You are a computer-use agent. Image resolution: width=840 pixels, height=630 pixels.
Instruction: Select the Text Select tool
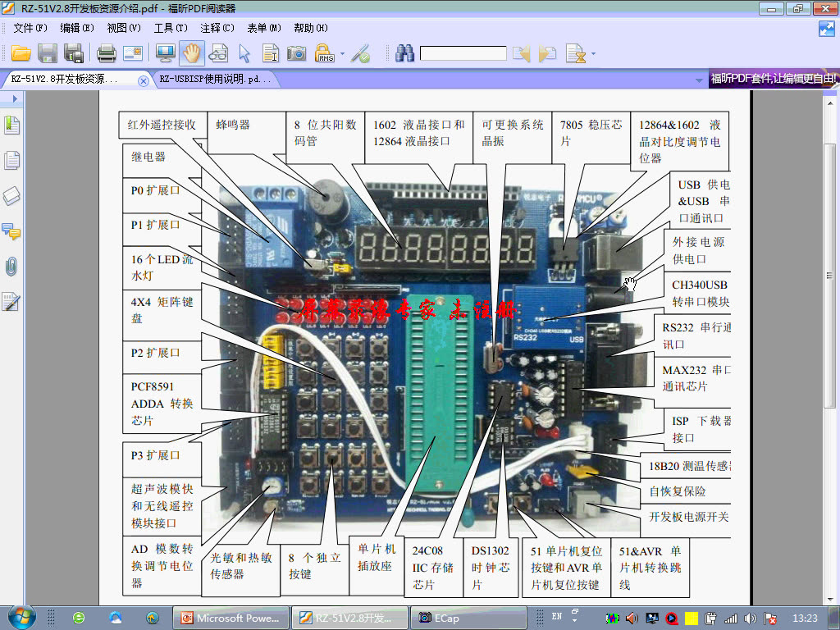click(x=269, y=52)
